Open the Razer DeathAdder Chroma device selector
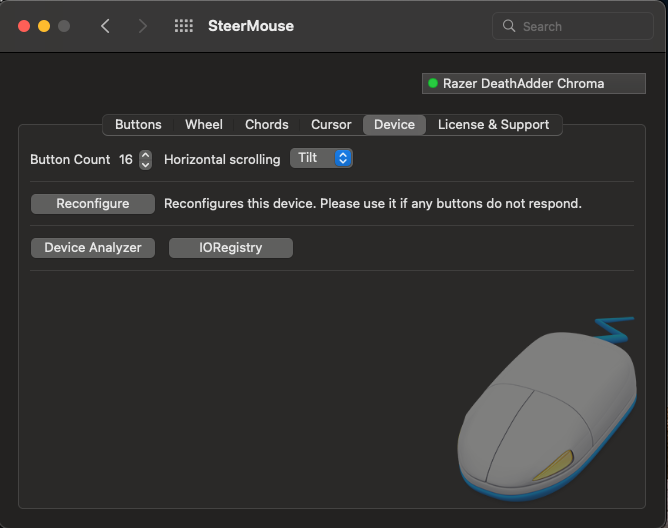Viewport: 668px width, 528px height. tap(533, 84)
